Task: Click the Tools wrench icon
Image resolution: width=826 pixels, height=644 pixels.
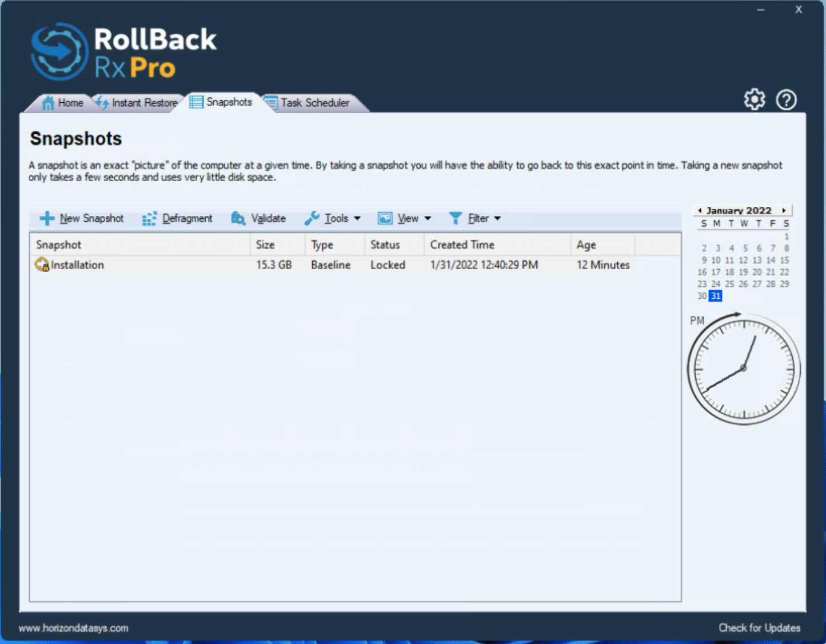Action: click(x=312, y=218)
